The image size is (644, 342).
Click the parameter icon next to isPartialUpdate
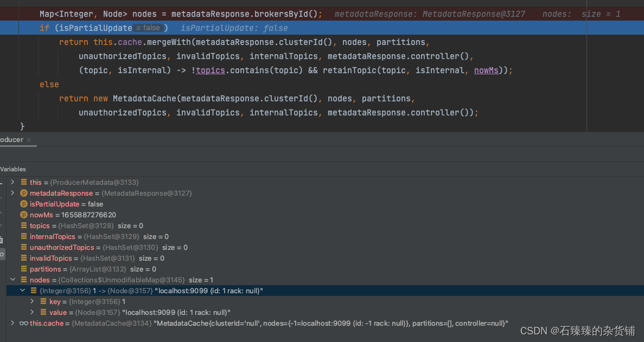(24, 204)
